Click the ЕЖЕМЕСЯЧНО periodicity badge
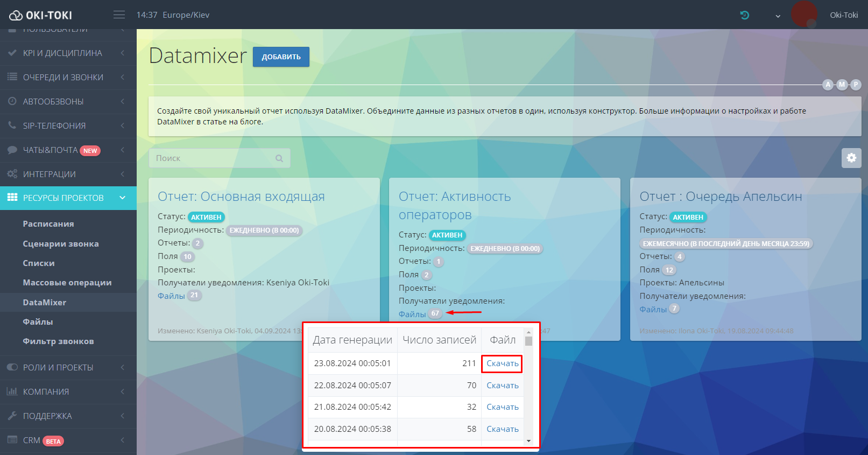 (726, 243)
